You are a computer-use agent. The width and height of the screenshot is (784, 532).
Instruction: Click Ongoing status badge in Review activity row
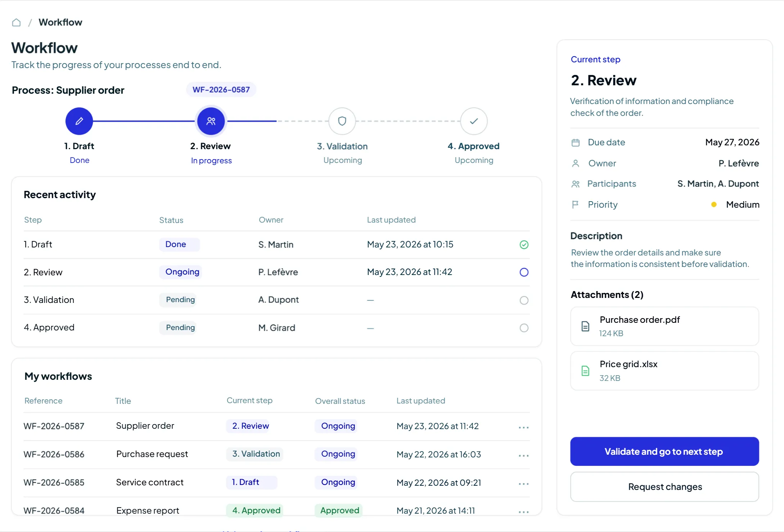(181, 272)
